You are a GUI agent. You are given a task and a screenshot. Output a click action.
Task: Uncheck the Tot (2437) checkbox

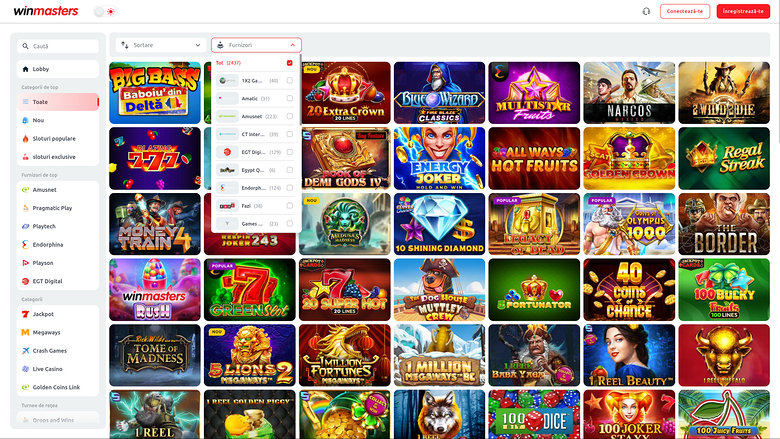pyautogui.click(x=290, y=63)
